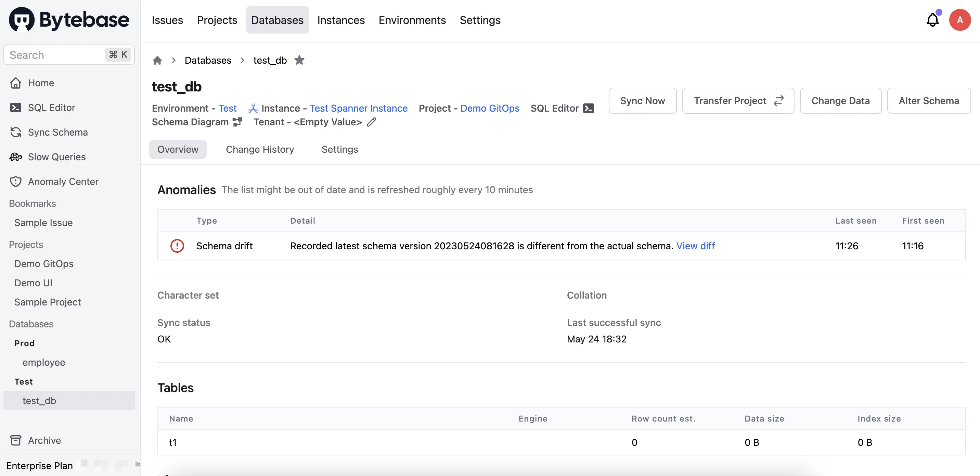This screenshot has height=476, width=980.
Task: Open table t1 row
Action: pos(561,442)
